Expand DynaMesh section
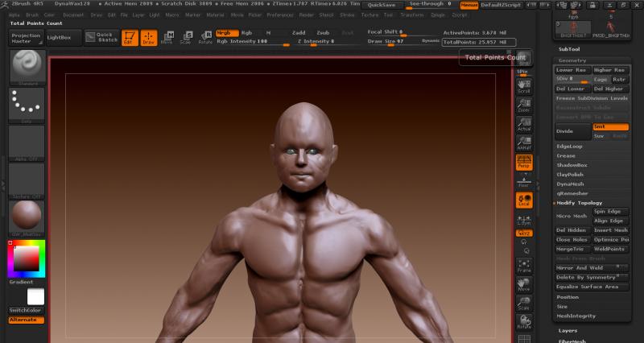 pyautogui.click(x=570, y=184)
